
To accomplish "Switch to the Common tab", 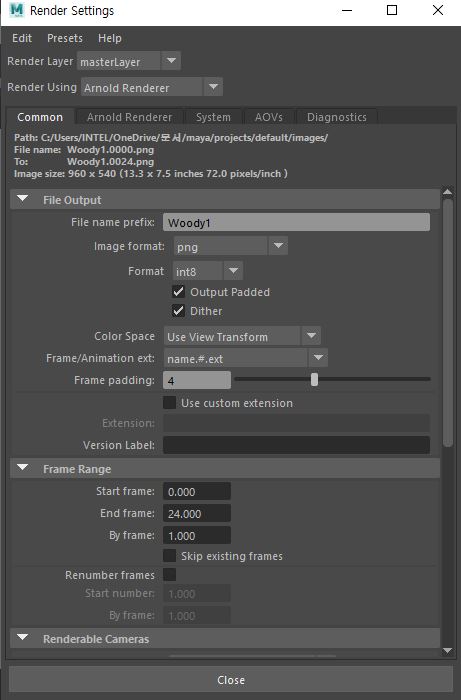I will point(40,117).
